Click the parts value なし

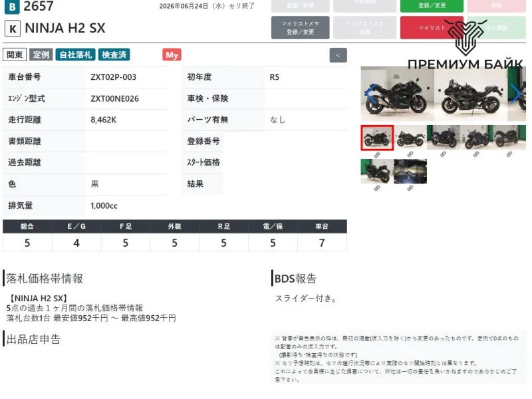click(277, 120)
